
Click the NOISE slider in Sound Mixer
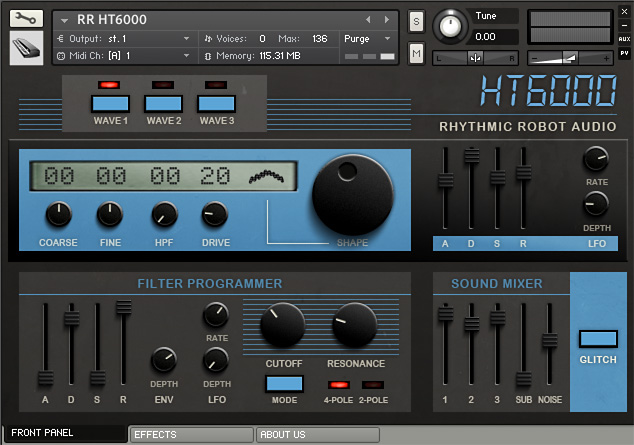point(549,341)
